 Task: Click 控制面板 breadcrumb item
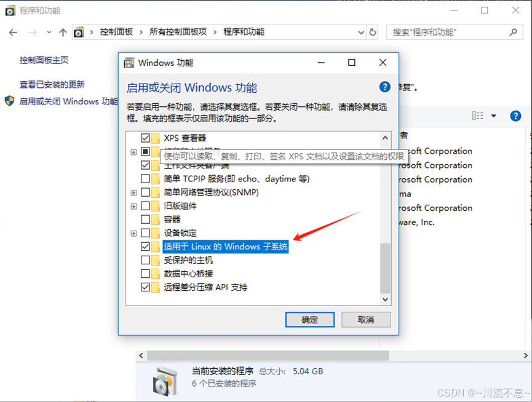pos(116,32)
